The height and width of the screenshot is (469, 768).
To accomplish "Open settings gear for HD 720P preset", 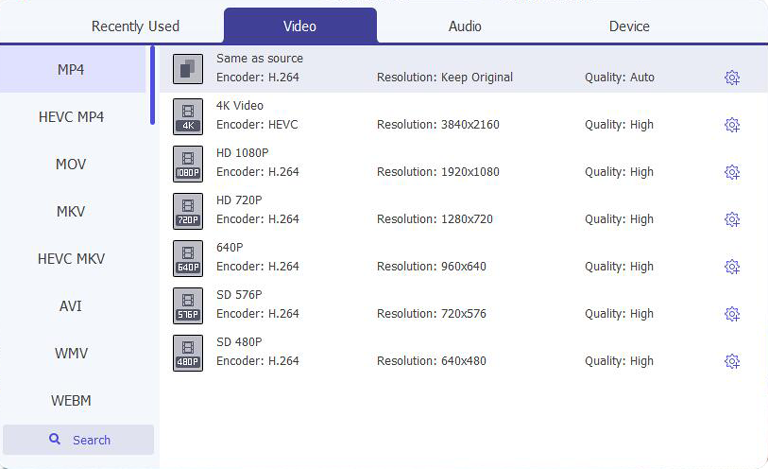I will pyautogui.click(x=732, y=219).
